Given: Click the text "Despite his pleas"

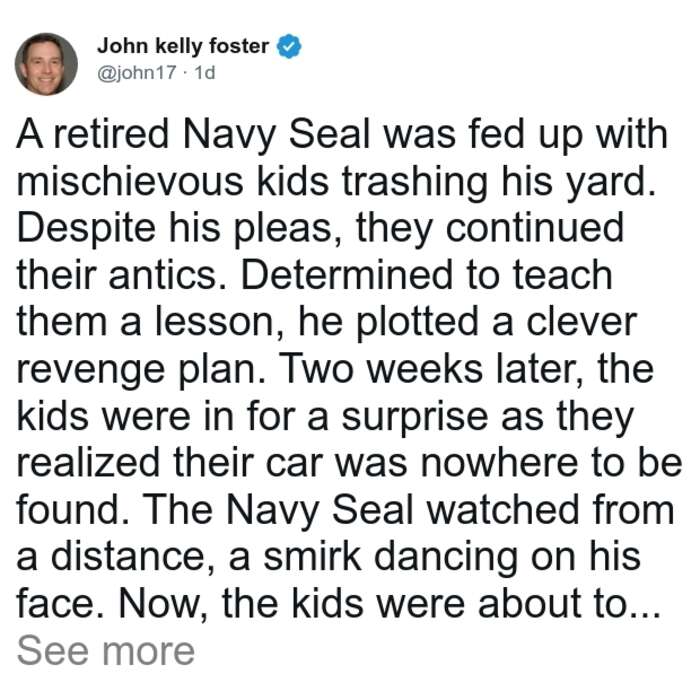Looking at the screenshot, I should point(175,229).
